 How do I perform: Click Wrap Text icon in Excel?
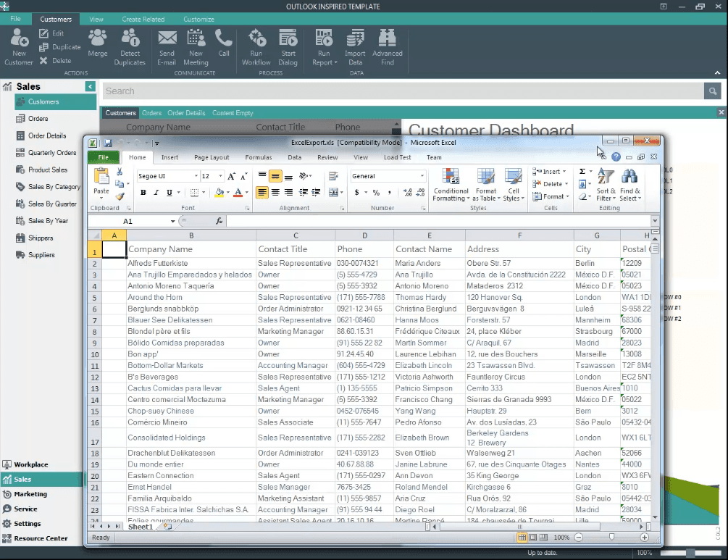[x=333, y=176]
